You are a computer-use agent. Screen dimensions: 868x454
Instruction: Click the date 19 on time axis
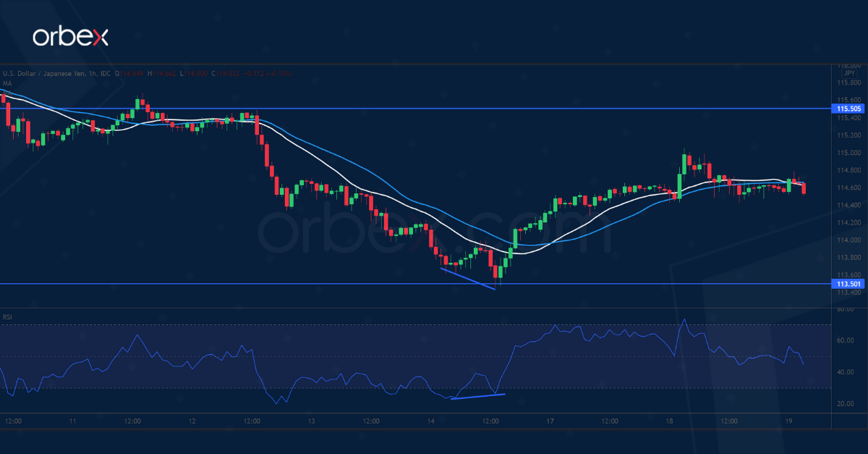(788, 421)
